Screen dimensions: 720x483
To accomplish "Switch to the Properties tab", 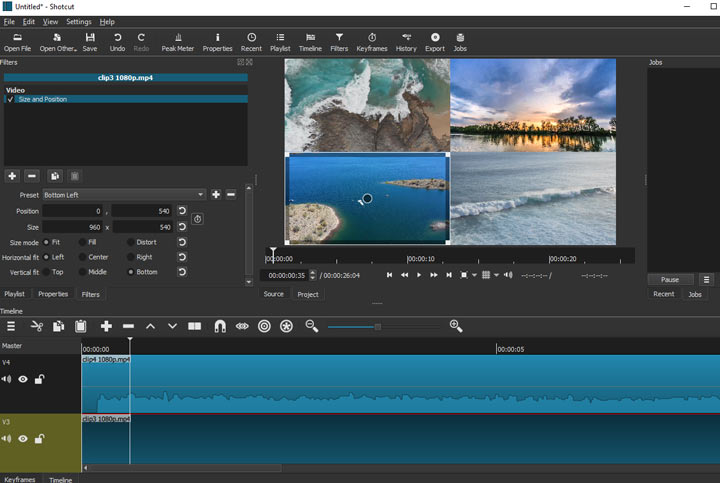I will tap(52, 294).
